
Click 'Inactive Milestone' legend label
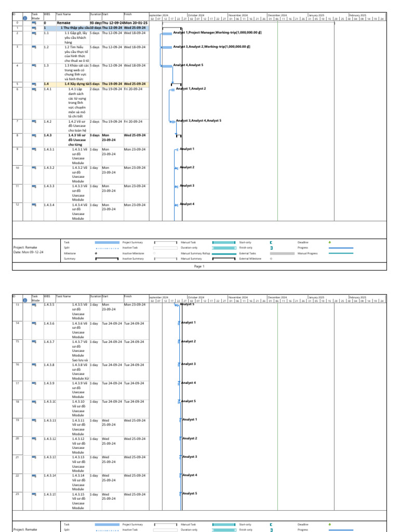click(134, 253)
